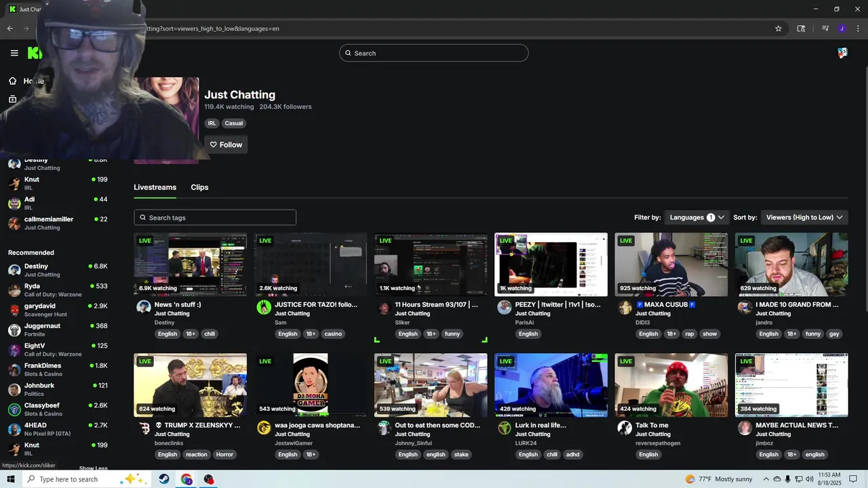Open Johnburk Politics in Recommended sidebar
868x488 pixels.
point(57,389)
